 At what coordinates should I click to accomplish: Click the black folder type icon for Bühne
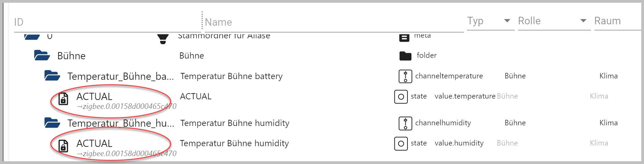coord(405,56)
